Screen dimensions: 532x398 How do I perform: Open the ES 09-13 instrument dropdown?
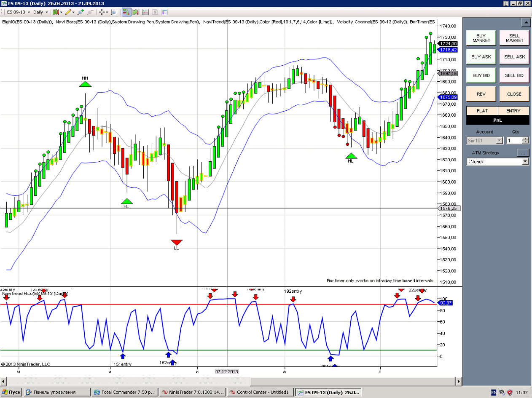pos(18,12)
